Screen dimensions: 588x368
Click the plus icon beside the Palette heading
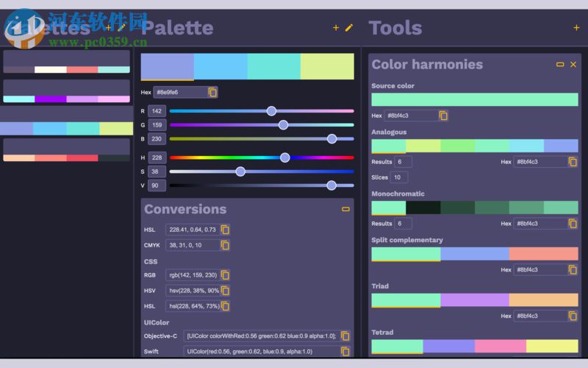[x=336, y=28]
